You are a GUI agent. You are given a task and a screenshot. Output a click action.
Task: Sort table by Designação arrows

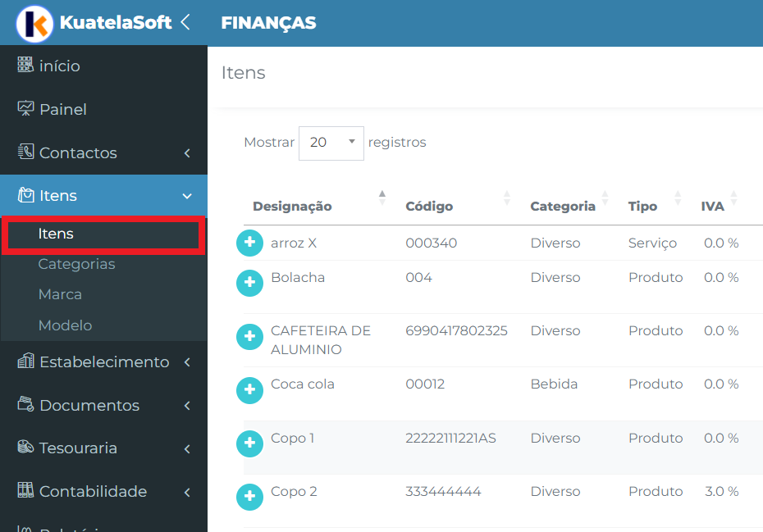click(x=382, y=198)
